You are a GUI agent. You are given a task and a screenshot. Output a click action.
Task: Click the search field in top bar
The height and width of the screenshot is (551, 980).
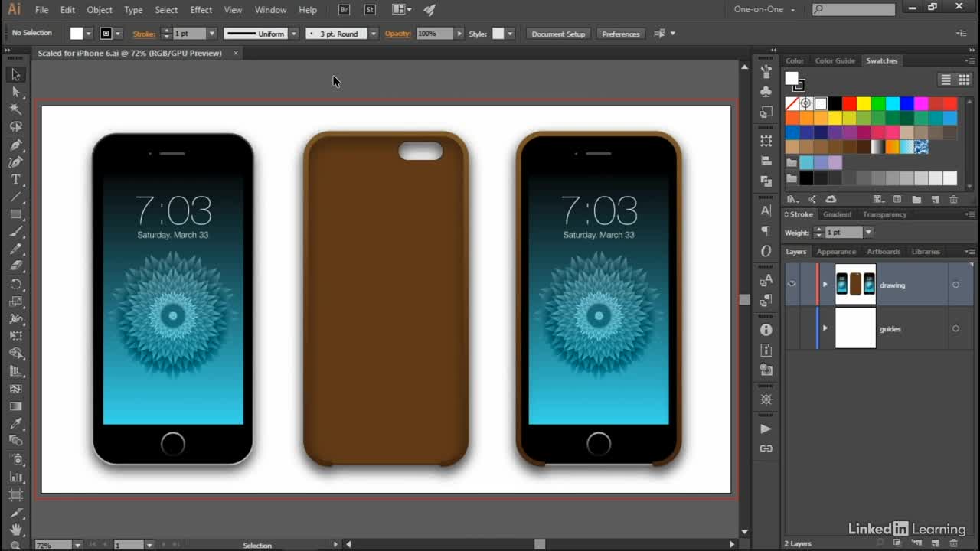854,10
